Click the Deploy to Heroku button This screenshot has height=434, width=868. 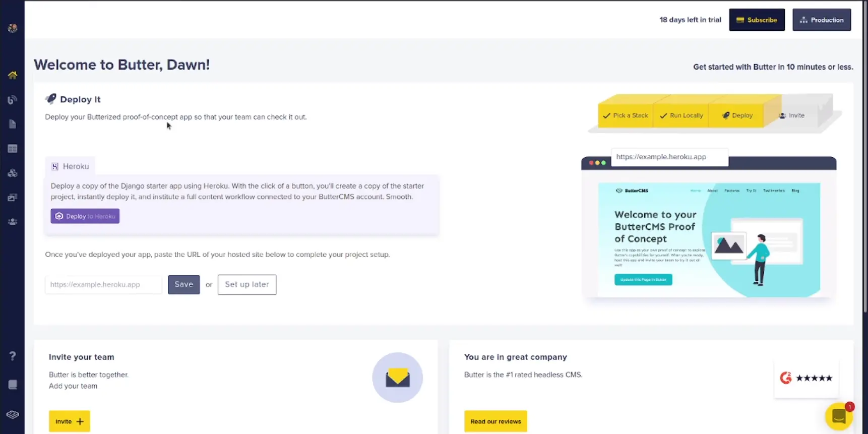pos(85,216)
